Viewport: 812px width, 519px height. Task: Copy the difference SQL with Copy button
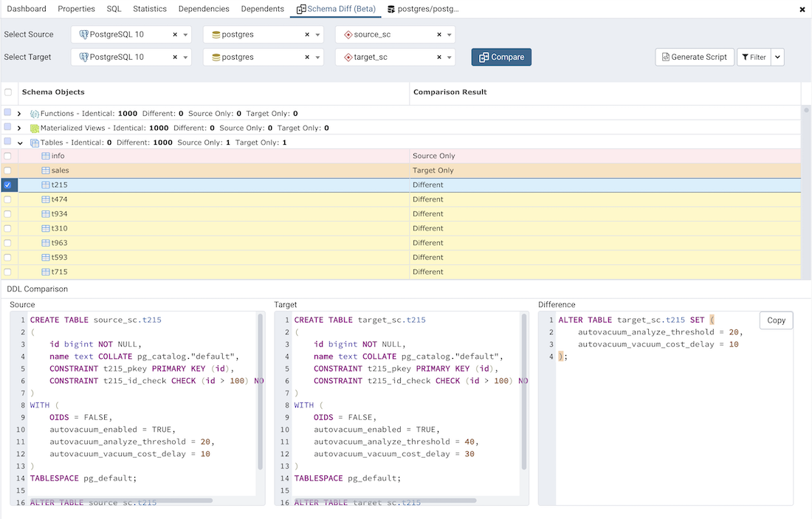pyautogui.click(x=776, y=320)
